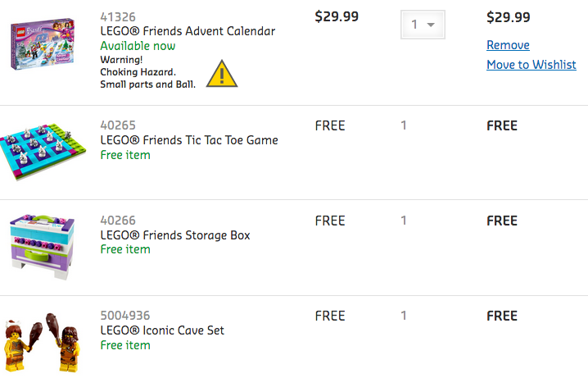Click the 'Free item' label under Cave Set

click(x=124, y=345)
